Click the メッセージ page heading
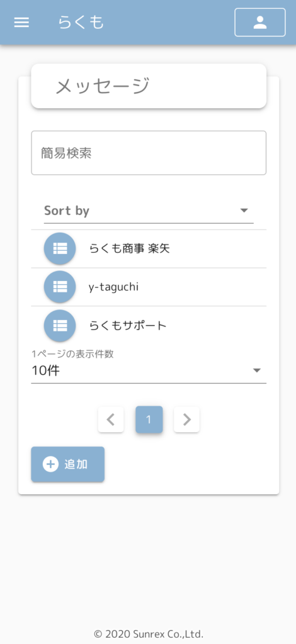 (x=103, y=86)
